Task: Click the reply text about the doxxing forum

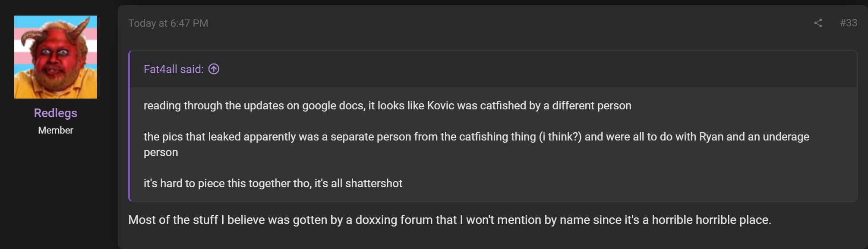Action: pyautogui.click(x=450, y=220)
